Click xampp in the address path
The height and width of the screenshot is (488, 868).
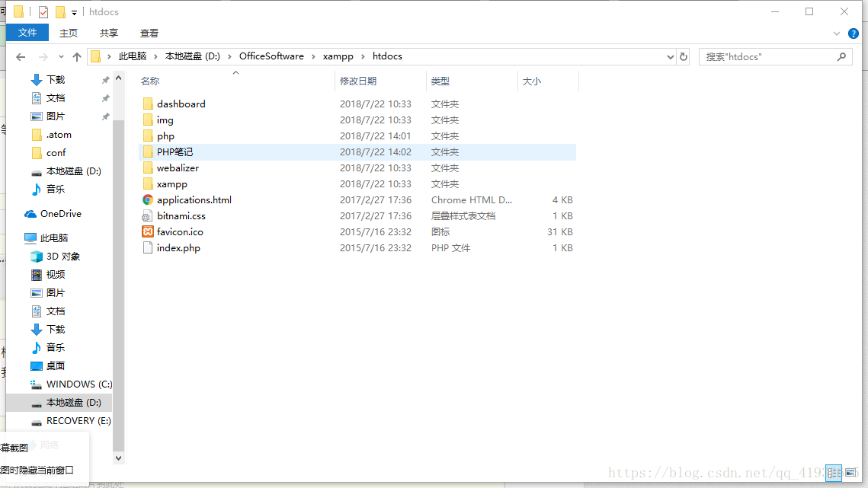point(338,56)
